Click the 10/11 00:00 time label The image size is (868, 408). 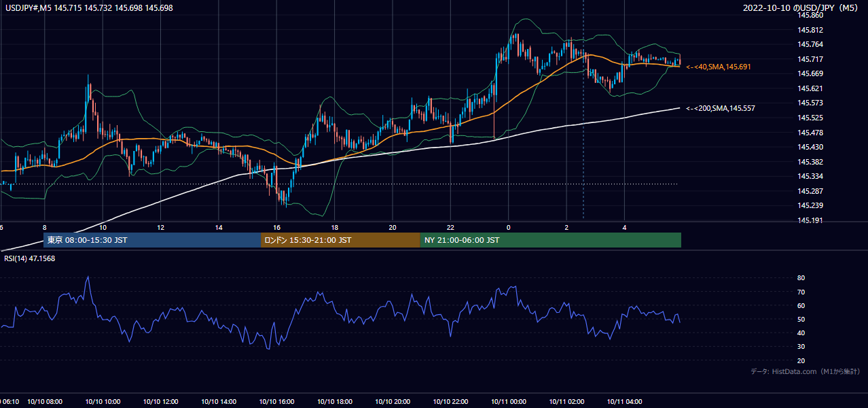click(x=509, y=402)
